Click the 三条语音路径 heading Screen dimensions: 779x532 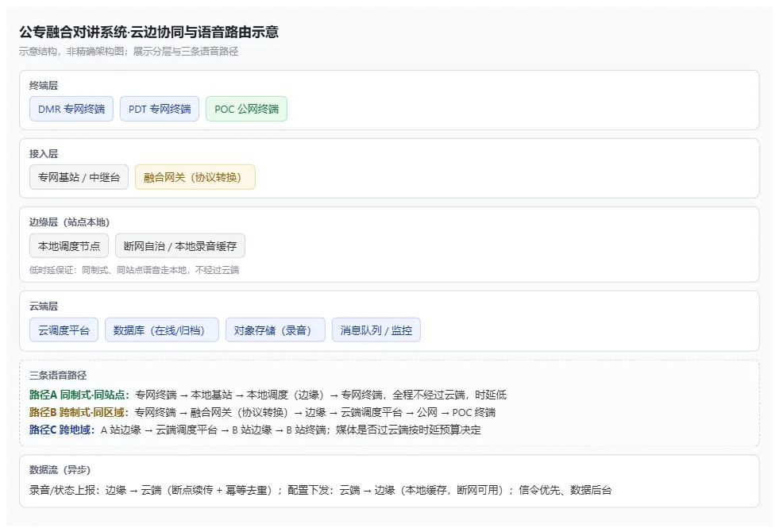[x=58, y=375]
